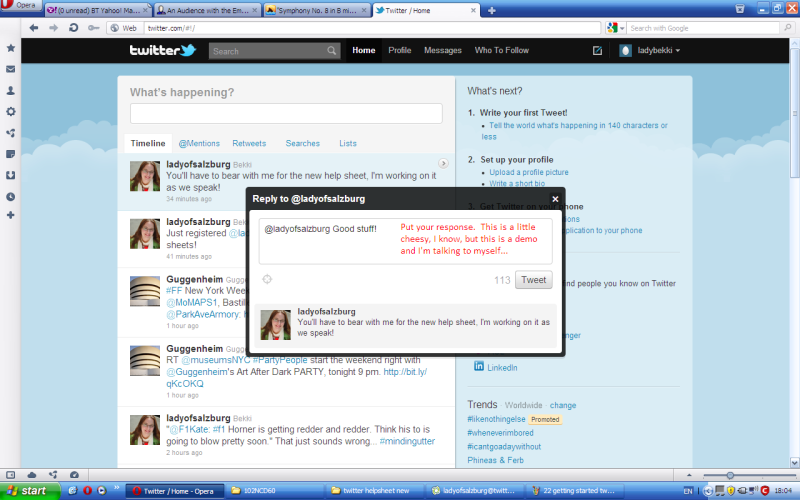The width and height of the screenshot is (800, 500).
Task: Open twitter helpsheet new taskbar folder
Action: 376,491
